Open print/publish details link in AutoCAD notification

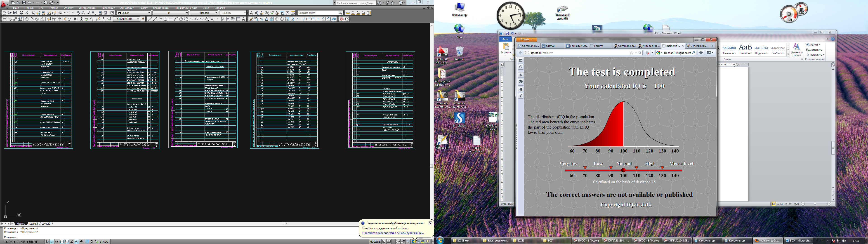click(393, 233)
